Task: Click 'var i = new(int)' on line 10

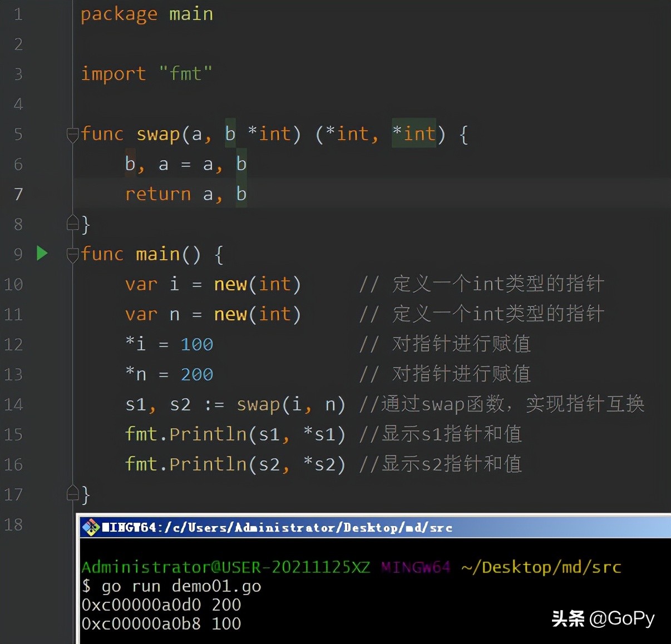Action: tap(213, 284)
